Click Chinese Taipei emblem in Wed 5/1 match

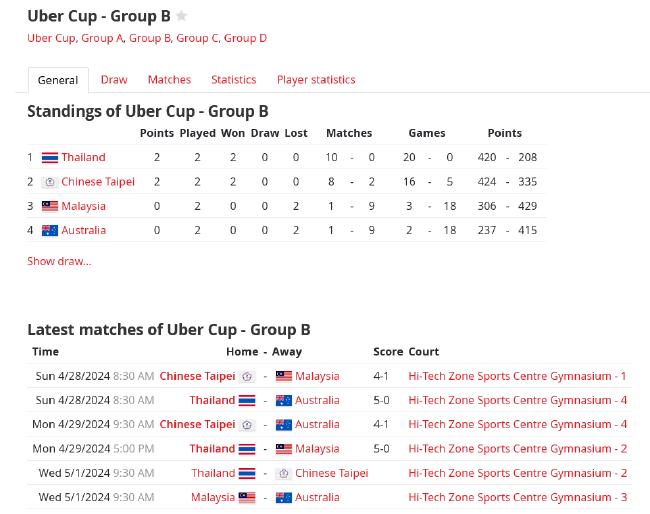click(284, 473)
